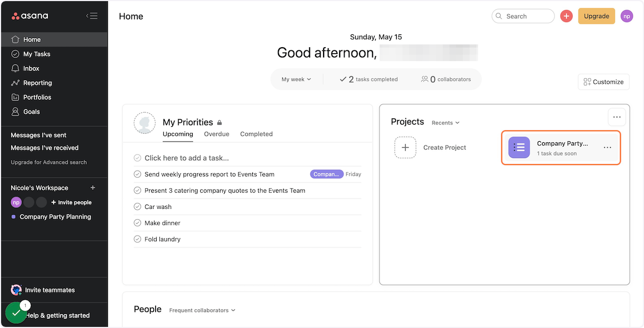Open the Frequent collaborators dropdown
The image size is (644, 328).
click(x=202, y=310)
